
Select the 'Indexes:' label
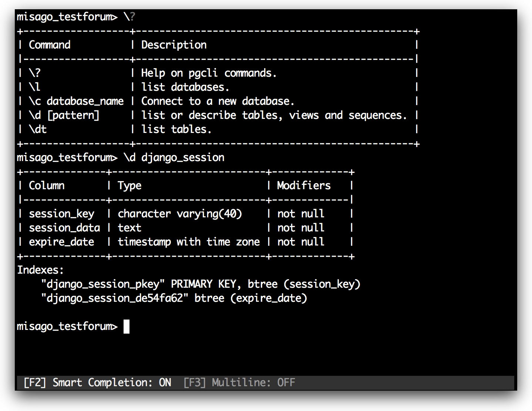pyautogui.click(x=41, y=270)
